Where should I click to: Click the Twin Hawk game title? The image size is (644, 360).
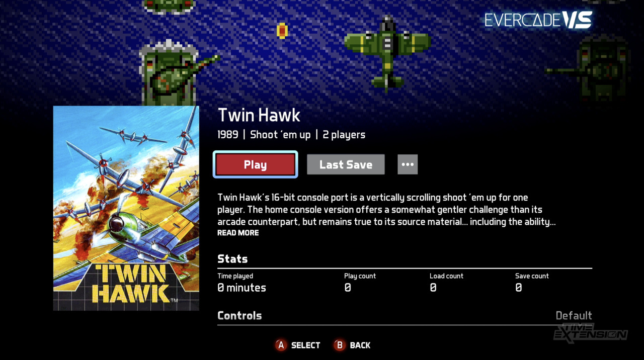pyautogui.click(x=259, y=115)
